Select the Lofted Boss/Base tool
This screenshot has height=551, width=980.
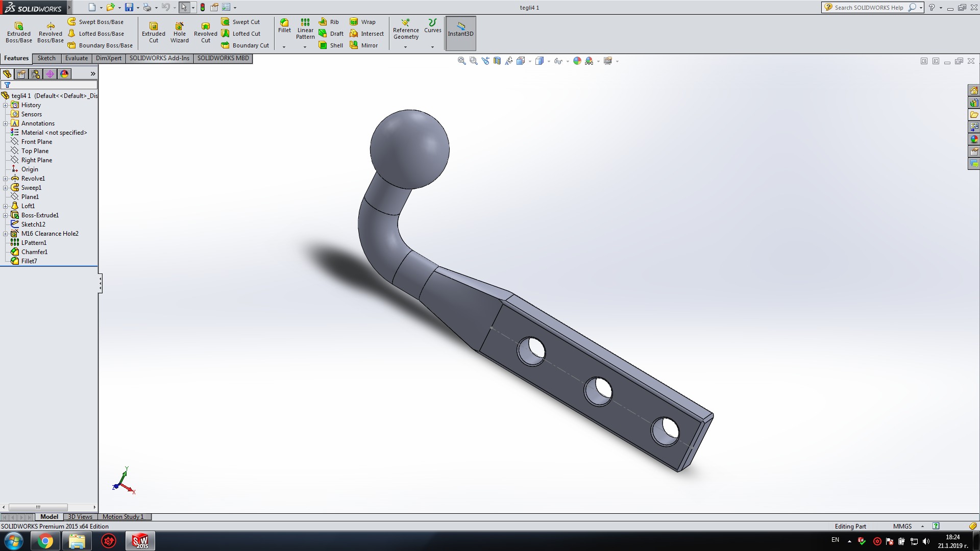(95, 34)
